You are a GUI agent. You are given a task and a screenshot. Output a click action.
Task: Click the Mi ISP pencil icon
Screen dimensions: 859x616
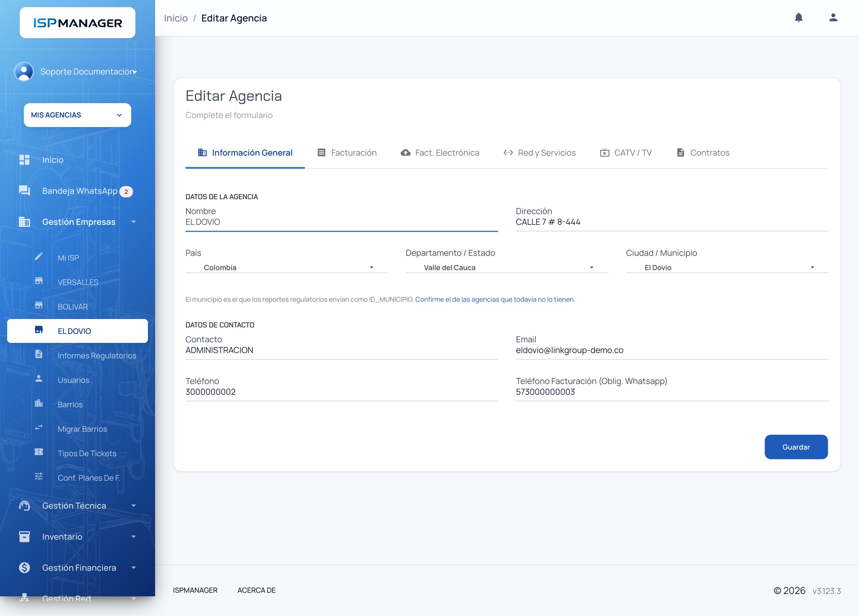click(x=39, y=257)
